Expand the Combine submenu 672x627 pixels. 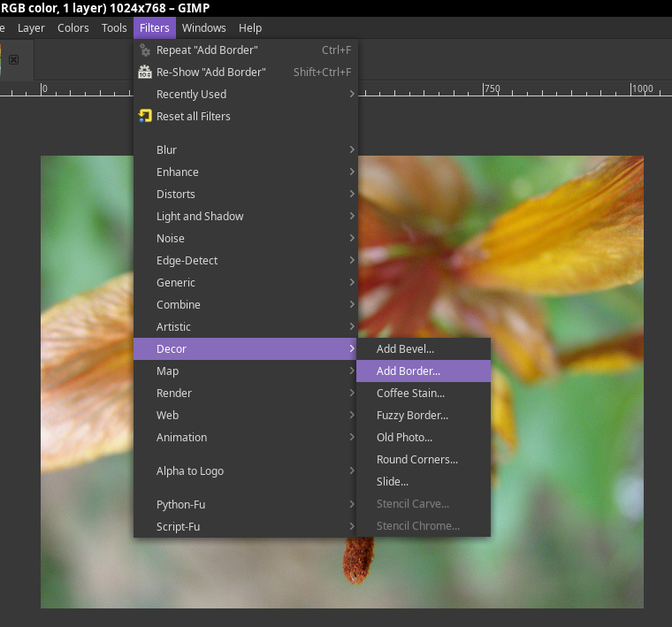tap(246, 305)
